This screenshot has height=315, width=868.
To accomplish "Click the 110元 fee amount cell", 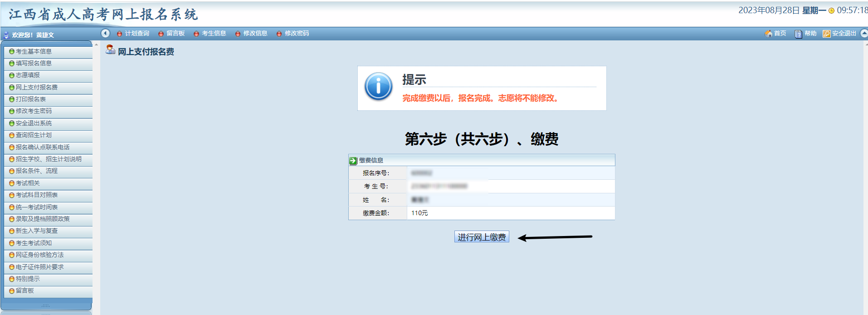I will coord(511,213).
